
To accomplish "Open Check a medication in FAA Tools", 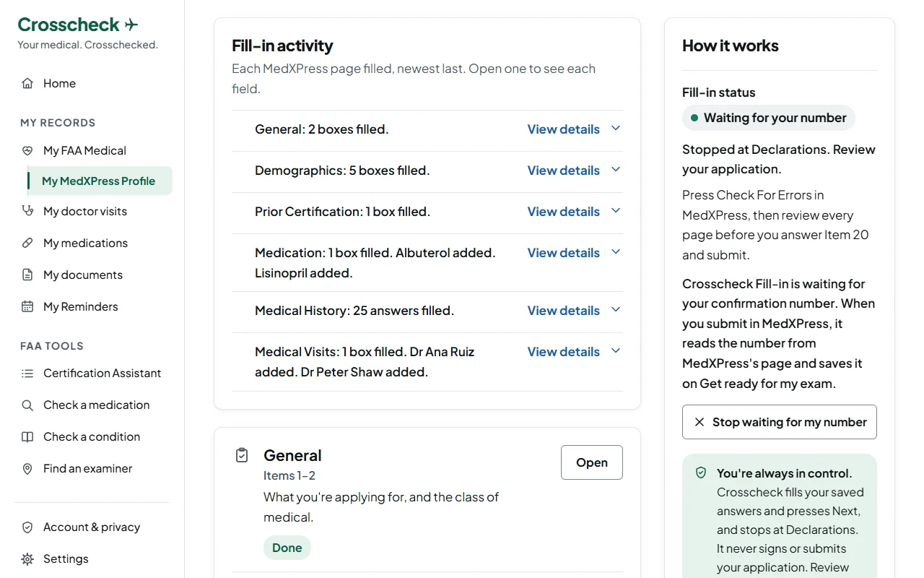I will (x=93, y=405).
